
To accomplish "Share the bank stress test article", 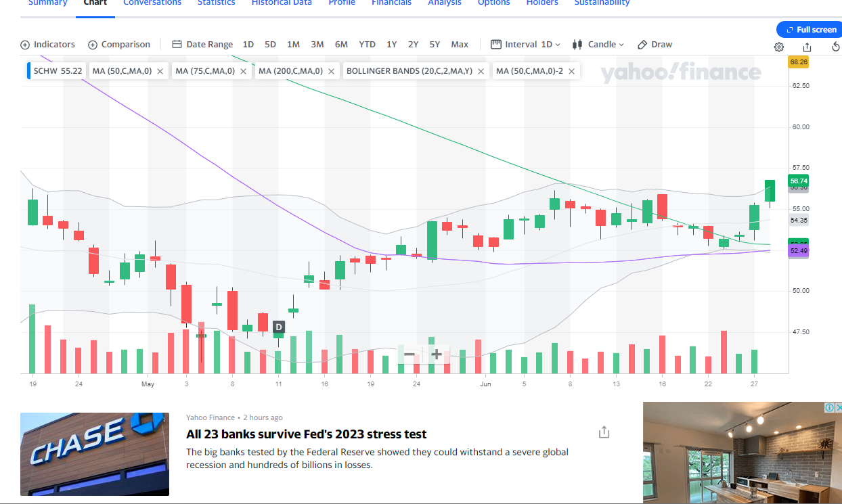I will (604, 432).
